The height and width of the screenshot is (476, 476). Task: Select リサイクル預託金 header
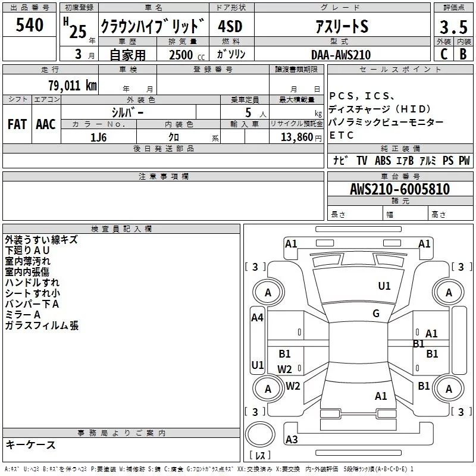pyautogui.click(x=296, y=124)
